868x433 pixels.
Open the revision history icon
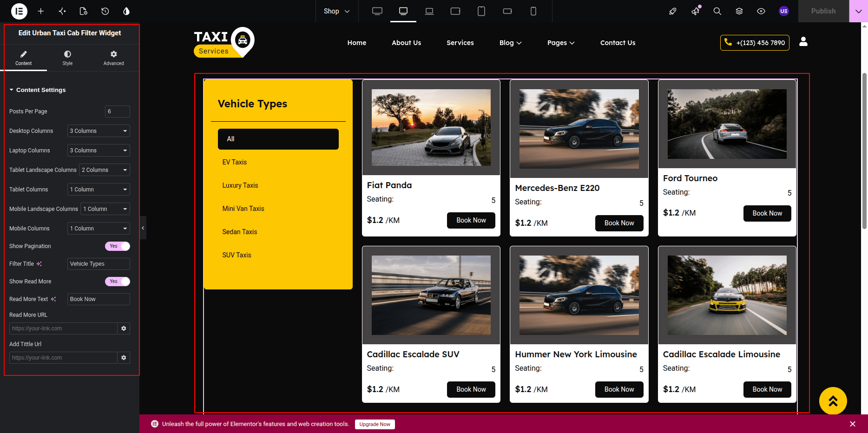click(x=105, y=11)
